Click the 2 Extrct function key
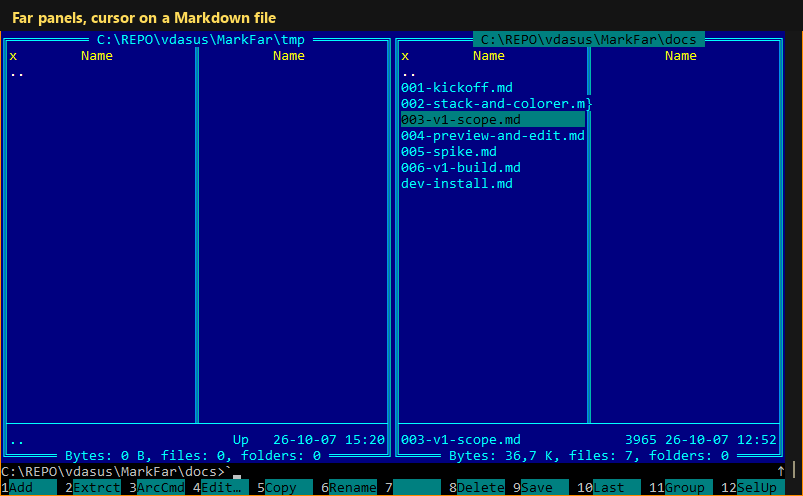Image resolution: width=803 pixels, height=496 pixels. [93, 487]
